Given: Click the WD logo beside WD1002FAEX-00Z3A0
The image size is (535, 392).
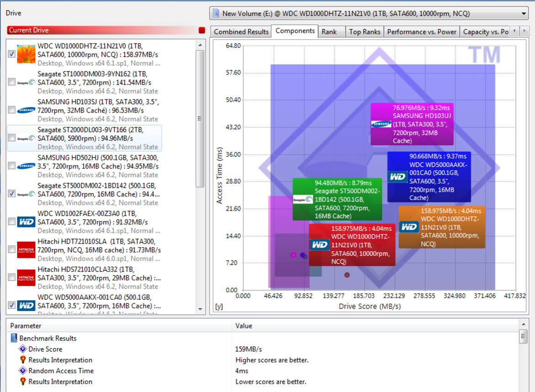Looking at the screenshot, I should click(26, 222).
